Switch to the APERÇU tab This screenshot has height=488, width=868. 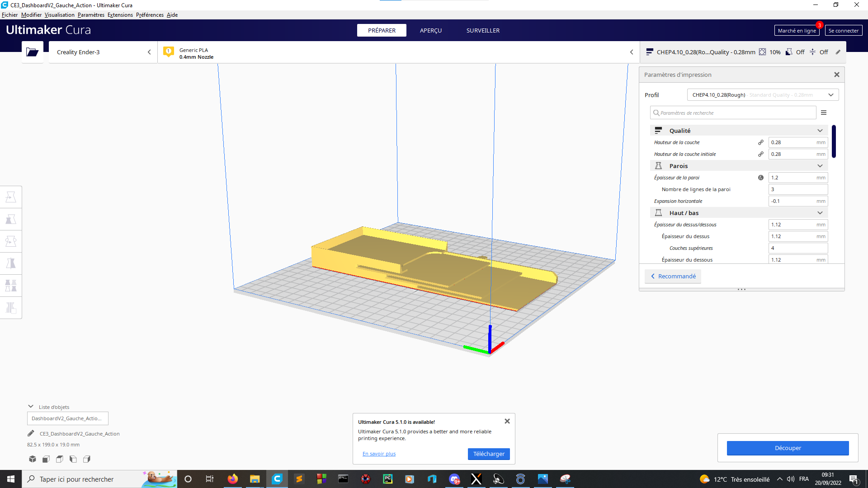click(x=431, y=30)
